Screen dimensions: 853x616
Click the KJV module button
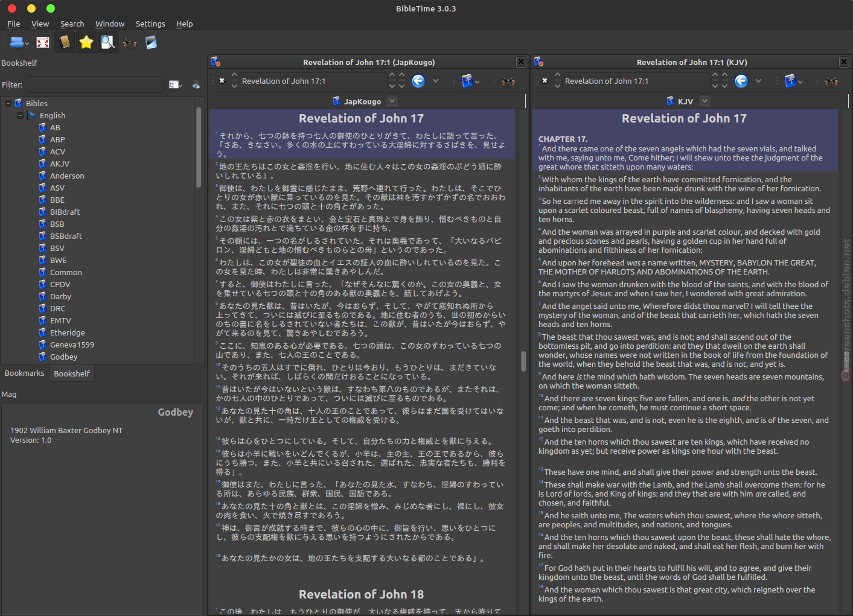680,101
